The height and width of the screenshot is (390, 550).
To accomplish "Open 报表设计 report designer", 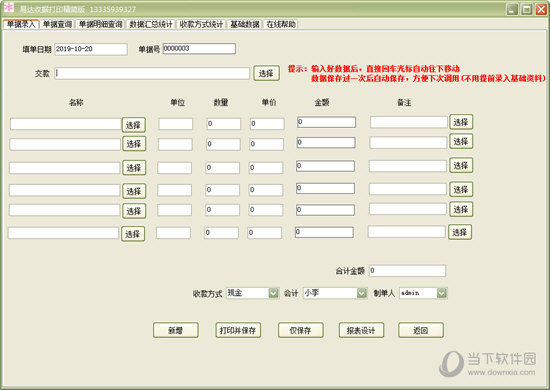I will (361, 330).
